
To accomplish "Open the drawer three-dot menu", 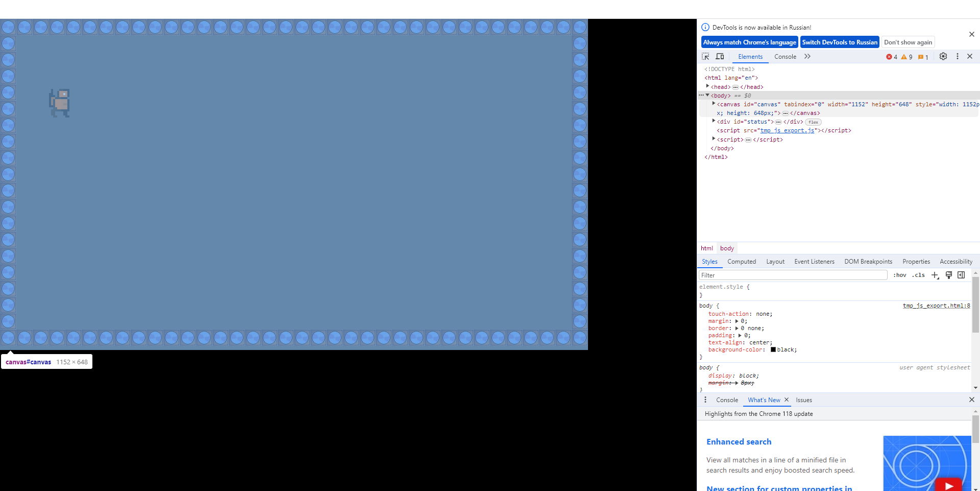I will 705,400.
